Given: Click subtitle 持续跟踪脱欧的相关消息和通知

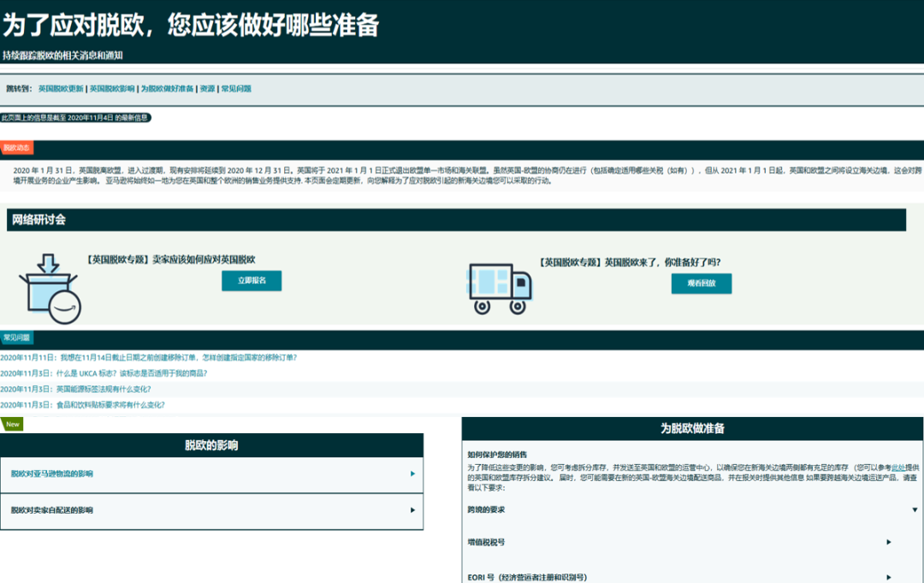Looking at the screenshot, I should [x=62, y=56].
